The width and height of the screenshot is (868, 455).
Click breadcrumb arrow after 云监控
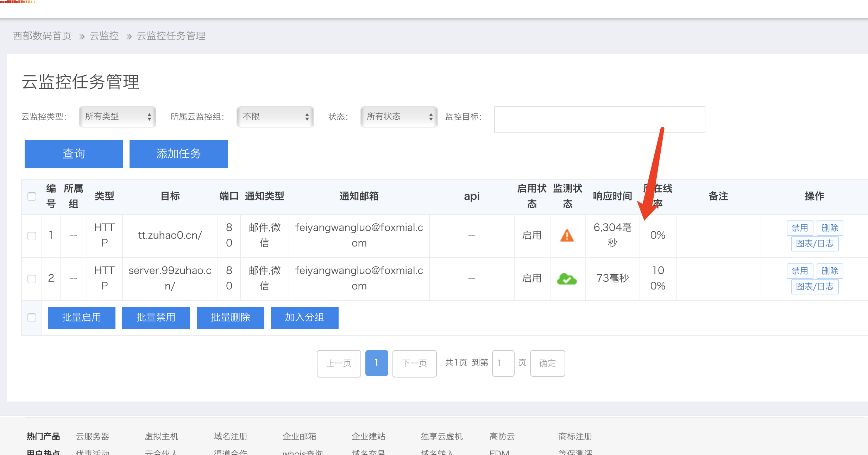point(129,36)
